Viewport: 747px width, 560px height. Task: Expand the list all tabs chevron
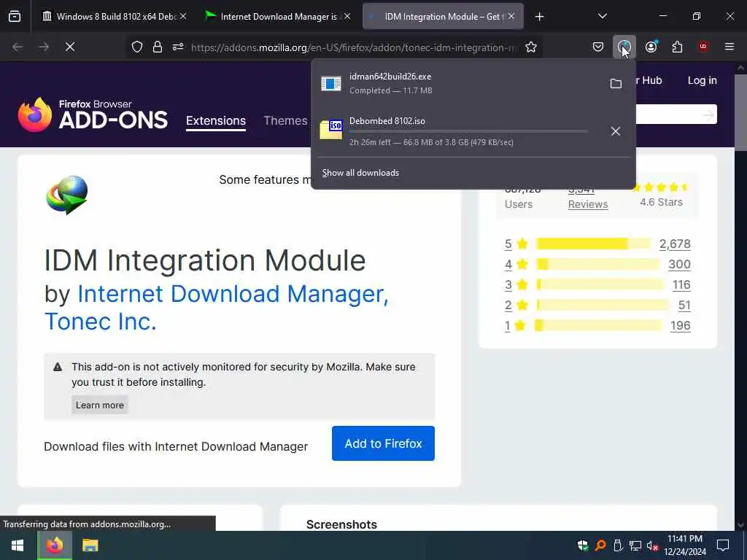[602, 17]
